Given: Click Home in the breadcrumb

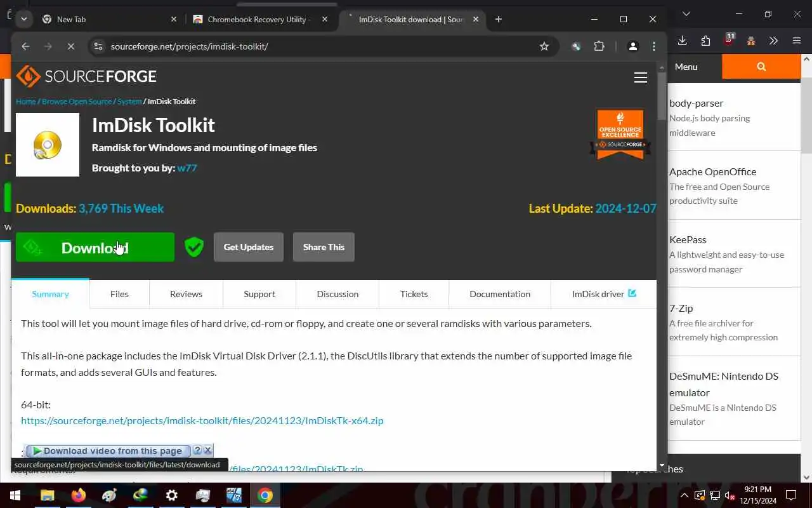Looking at the screenshot, I should [x=26, y=102].
